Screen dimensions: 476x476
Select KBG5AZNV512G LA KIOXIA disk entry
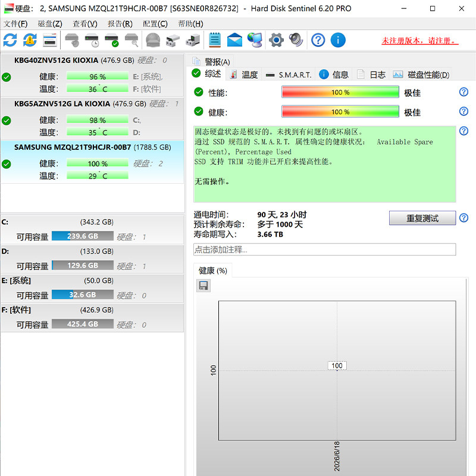tap(92, 118)
